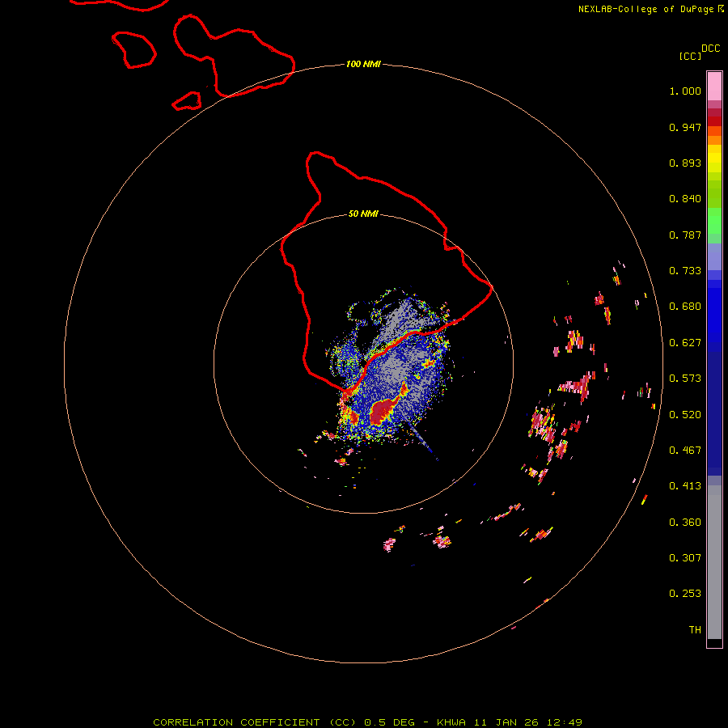Click the [CC] units label above the color bar
Image resolution: width=728 pixels, height=728 pixels.
coord(690,56)
